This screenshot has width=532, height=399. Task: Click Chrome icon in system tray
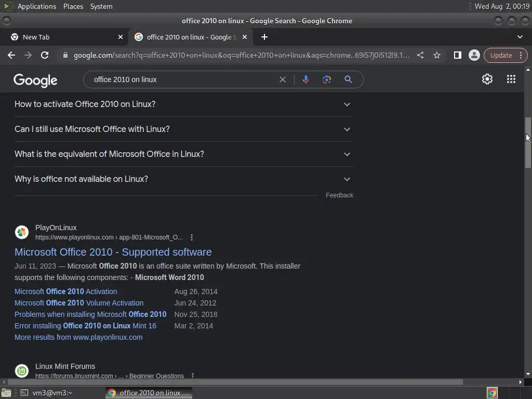pyautogui.click(x=492, y=393)
